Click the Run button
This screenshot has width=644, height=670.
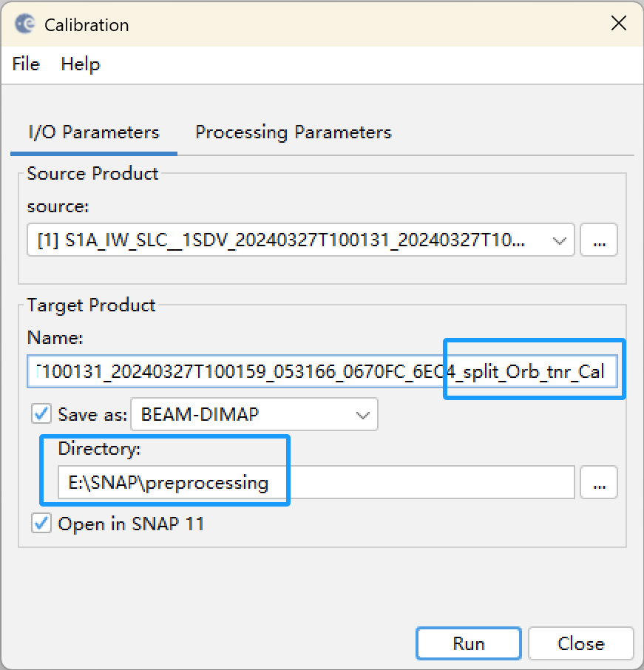[x=469, y=643]
